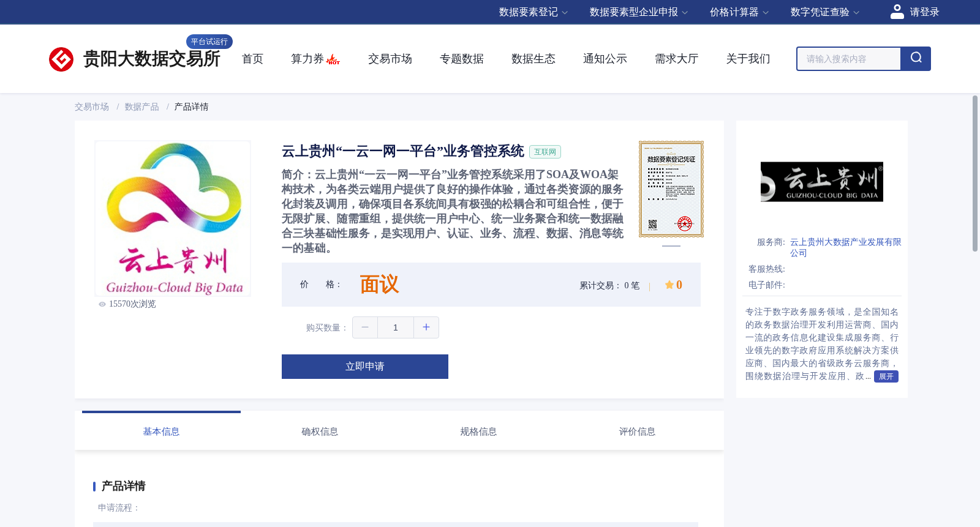Viewport: 980px width, 527px height.
Task: Switch to the 规格信息 tab
Action: click(x=478, y=432)
